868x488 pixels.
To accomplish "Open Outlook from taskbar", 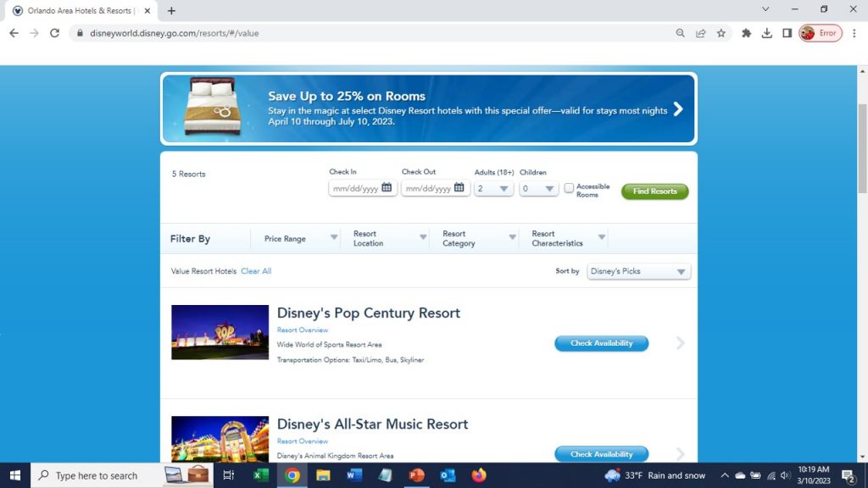I will pos(448,475).
